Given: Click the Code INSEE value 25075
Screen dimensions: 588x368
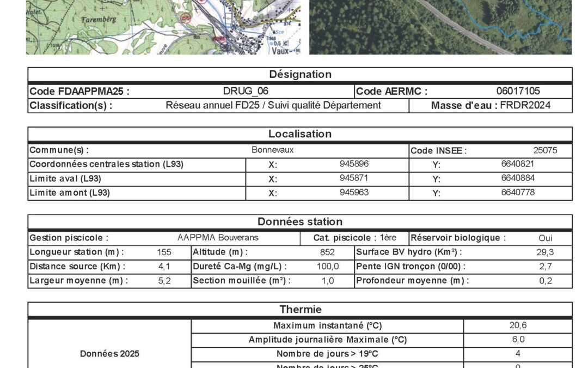Looking at the screenshot, I should coord(545,151).
